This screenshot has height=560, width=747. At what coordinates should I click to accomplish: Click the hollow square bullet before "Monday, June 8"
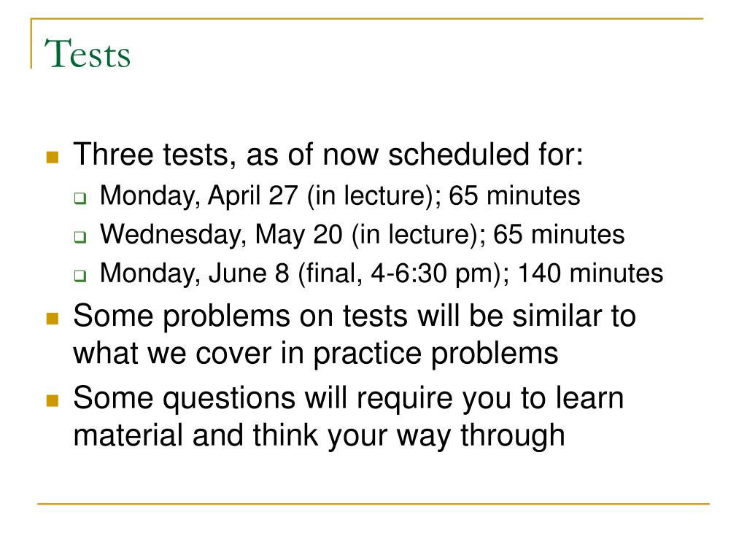coord(80,275)
